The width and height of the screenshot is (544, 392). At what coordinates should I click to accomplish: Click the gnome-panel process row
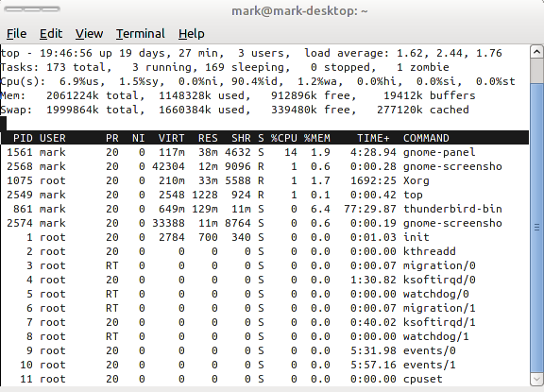click(264, 152)
